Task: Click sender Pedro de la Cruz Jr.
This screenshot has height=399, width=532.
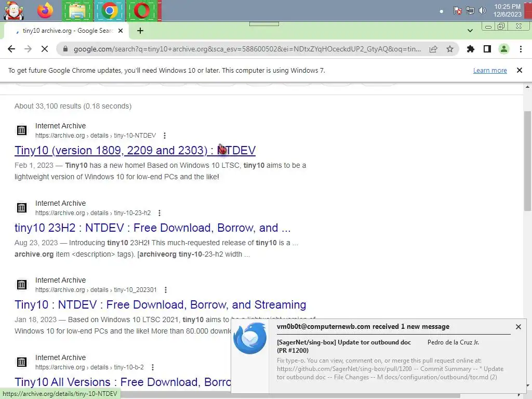Action: tap(453, 342)
